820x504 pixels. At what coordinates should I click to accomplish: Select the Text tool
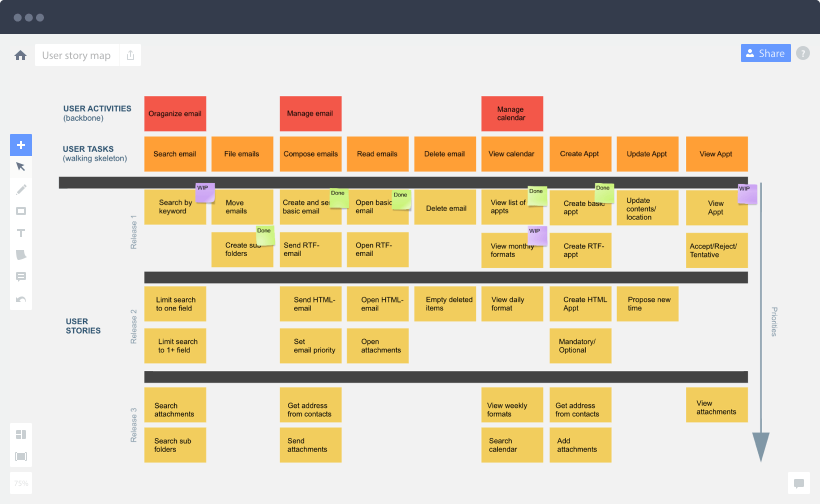point(21,233)
